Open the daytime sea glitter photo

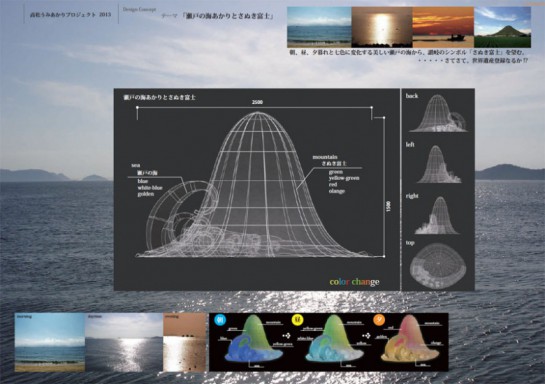click(x=124, y=342)
